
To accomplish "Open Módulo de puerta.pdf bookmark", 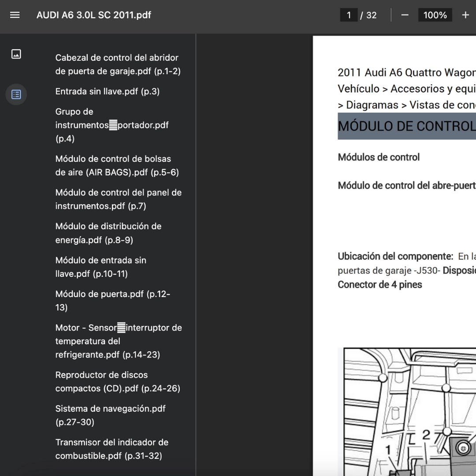I will (x=112, y=301).
